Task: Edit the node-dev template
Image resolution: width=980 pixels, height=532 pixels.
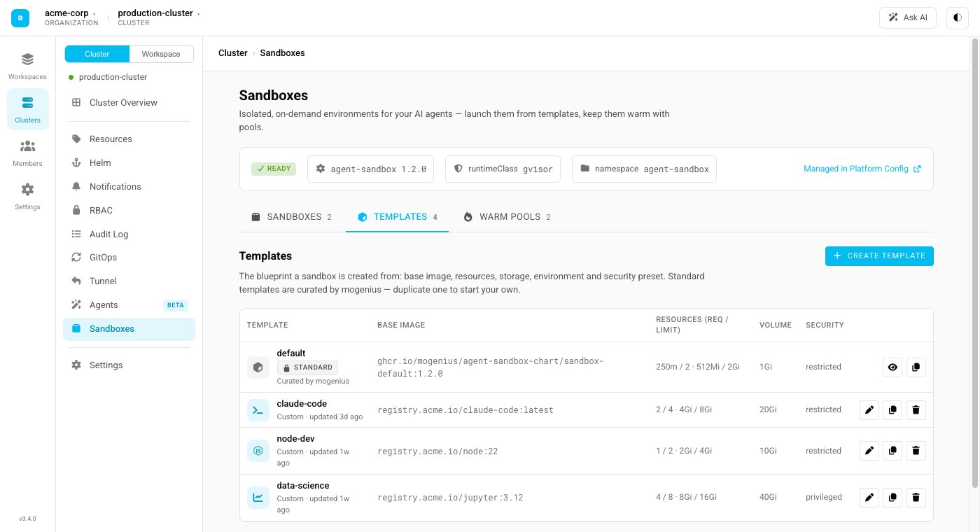Action: [x=869, y=451]
